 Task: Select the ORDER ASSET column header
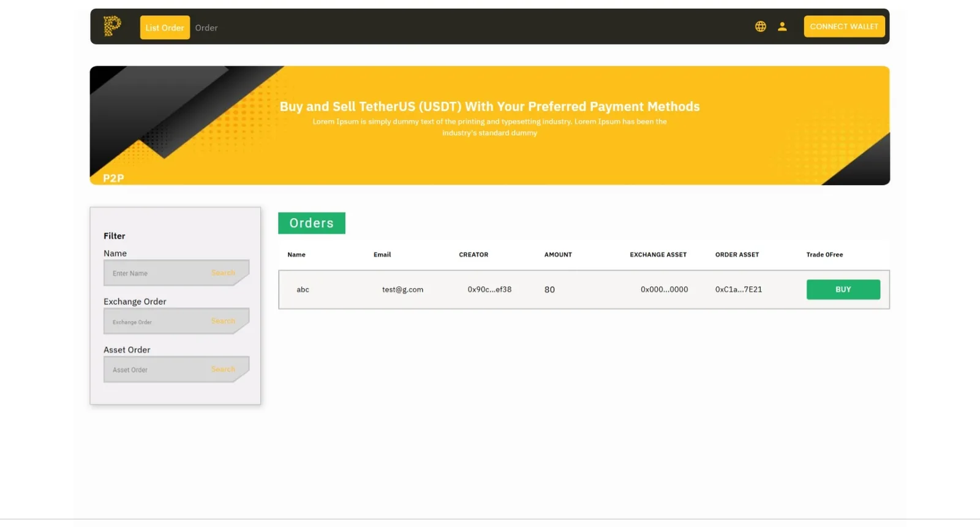coord(737,254)
